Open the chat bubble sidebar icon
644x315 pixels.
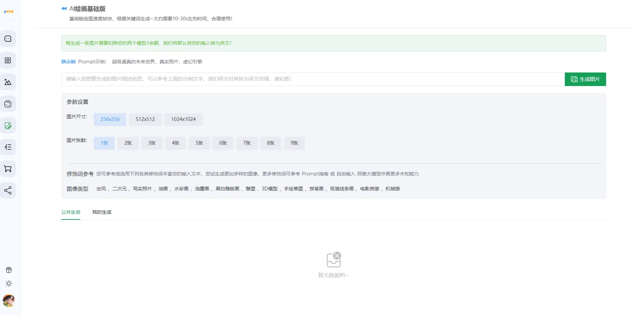tap(8, 39)
